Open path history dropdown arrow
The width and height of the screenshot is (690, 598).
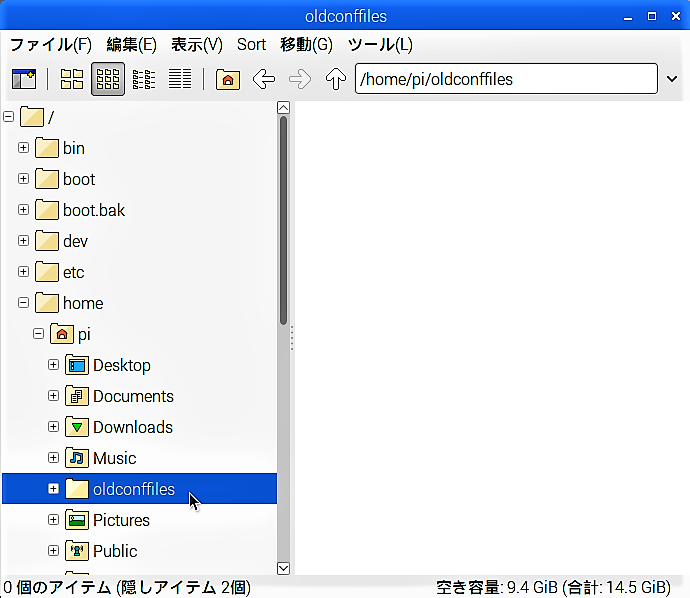click(672, 79)
